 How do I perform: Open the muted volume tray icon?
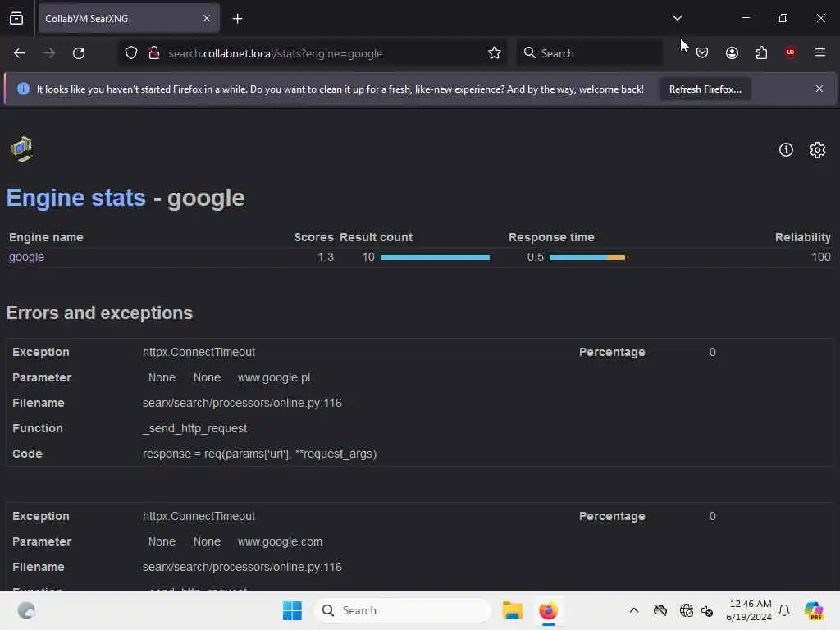(707, 610)
